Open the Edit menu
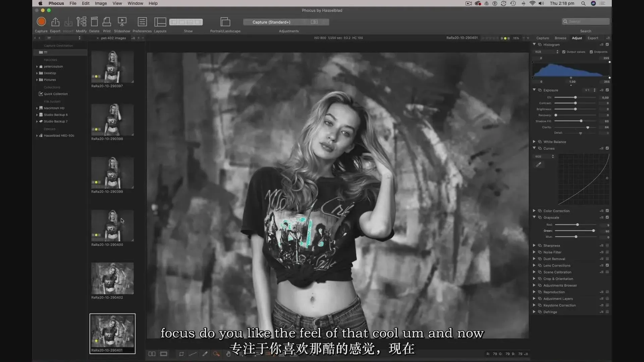The image size is (644, 362). (86, 3)
